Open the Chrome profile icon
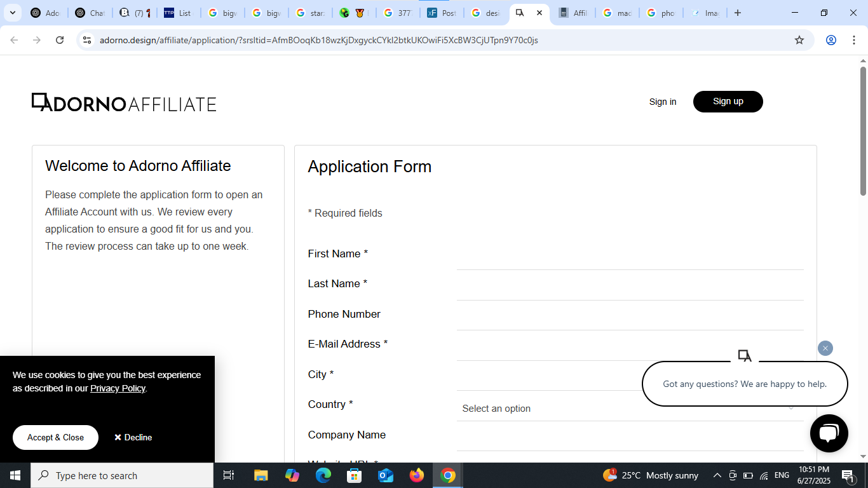 point(831,40)
